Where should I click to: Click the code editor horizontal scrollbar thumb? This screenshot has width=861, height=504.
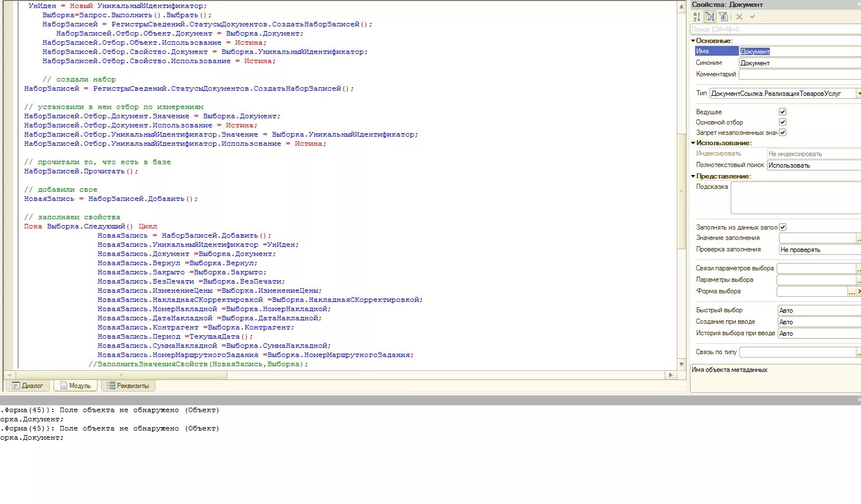click(x=121, y=375)
